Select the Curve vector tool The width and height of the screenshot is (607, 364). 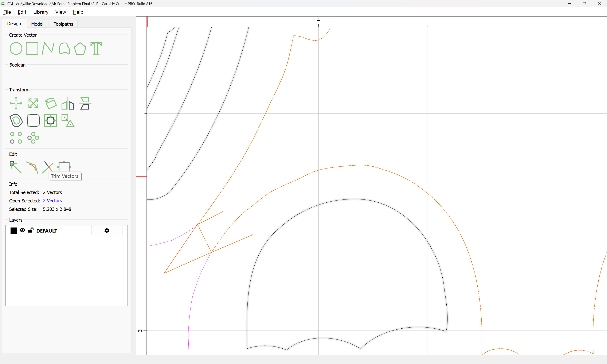[64, 48]
